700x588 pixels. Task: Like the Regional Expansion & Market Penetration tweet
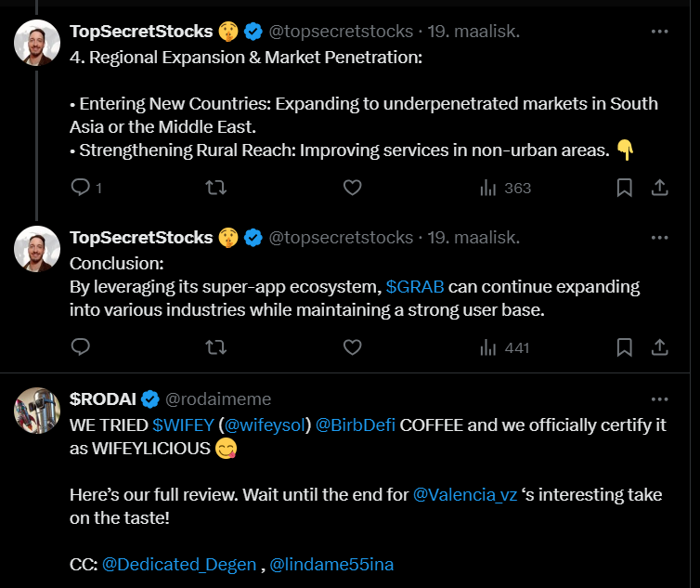[352, 188]
